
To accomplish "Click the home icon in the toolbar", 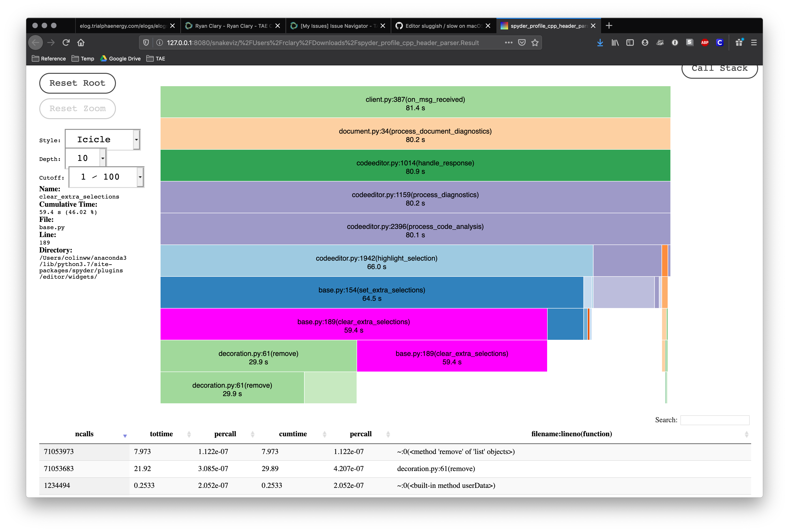I will click(x=81, y=43).
